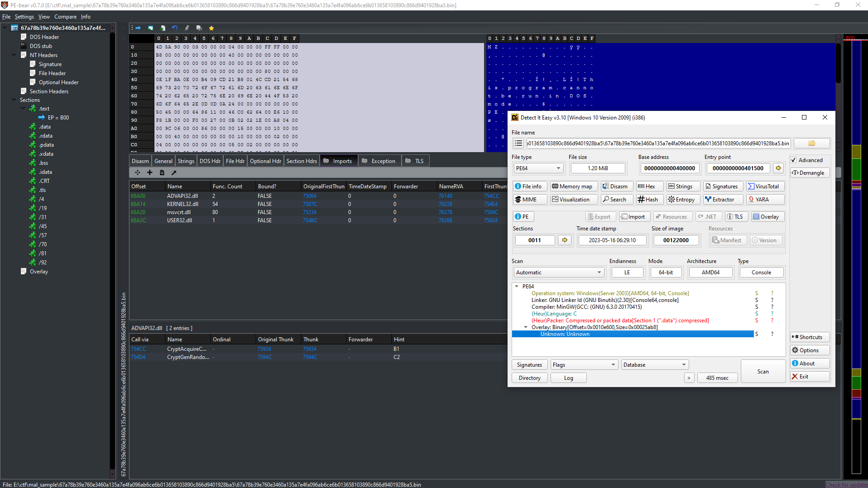Click the pin icon in hex toolbar
Screen dimensions: 868x488
tap(187, 28)
